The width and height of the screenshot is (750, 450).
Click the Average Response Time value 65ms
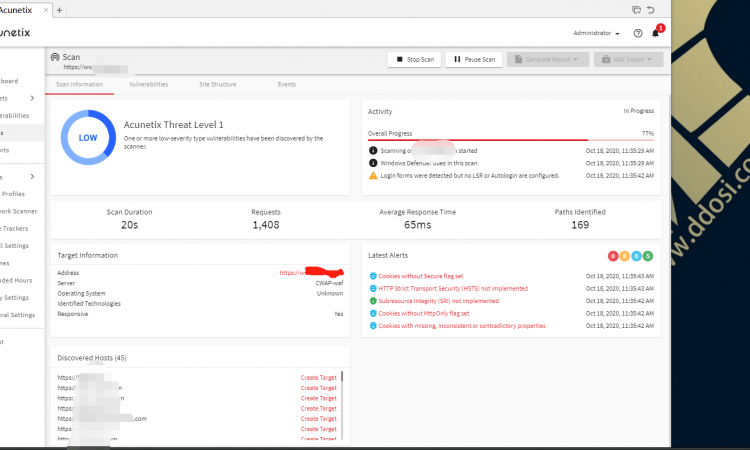tap(418, 225)
